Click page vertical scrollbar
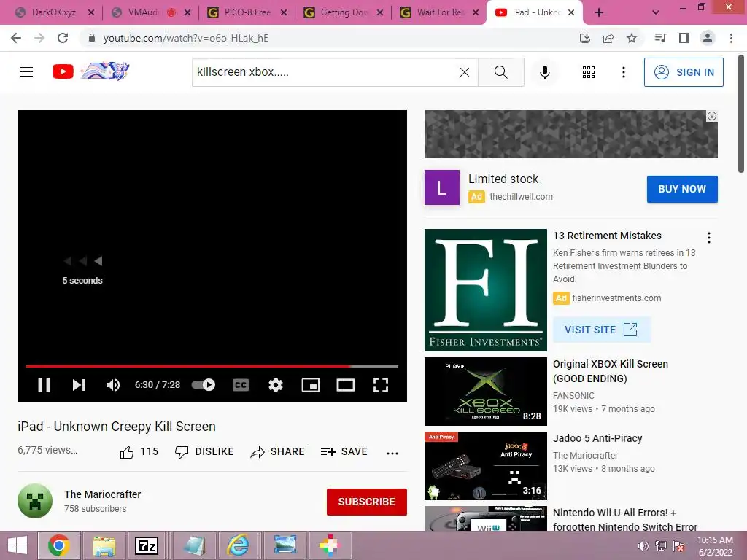 (x=741, y=114)
